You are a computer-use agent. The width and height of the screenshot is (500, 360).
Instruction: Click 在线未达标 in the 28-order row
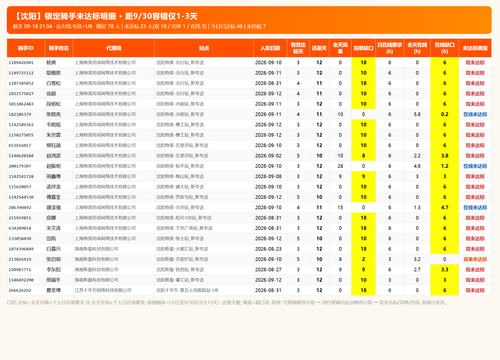(x=475, y=166)
